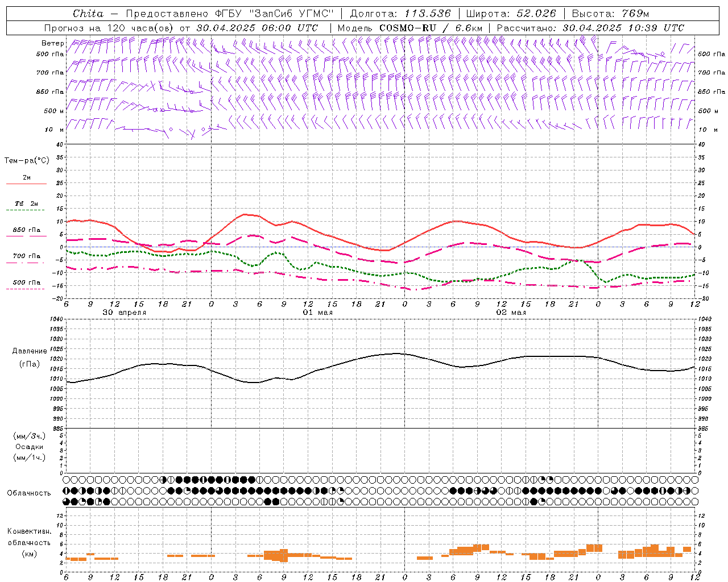Screen dimensions: 728x582
Task: Click the "Тем-ра(°C)" temperature panel label
Action: (27, 161)
